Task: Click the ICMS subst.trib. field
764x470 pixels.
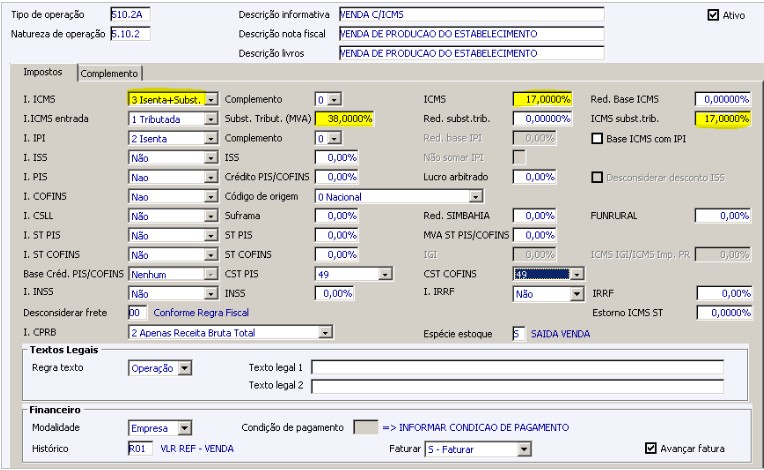Action: click(x=723, y=119)
